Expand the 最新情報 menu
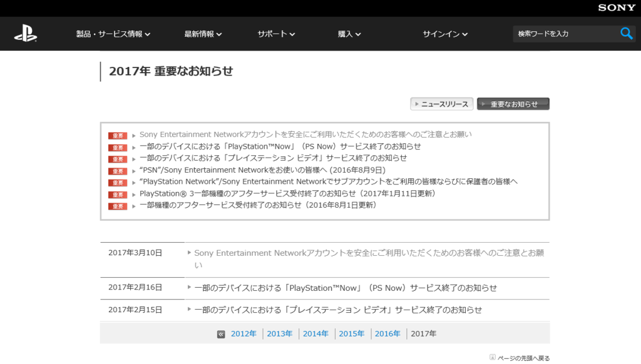 click(x=203, y=34)
